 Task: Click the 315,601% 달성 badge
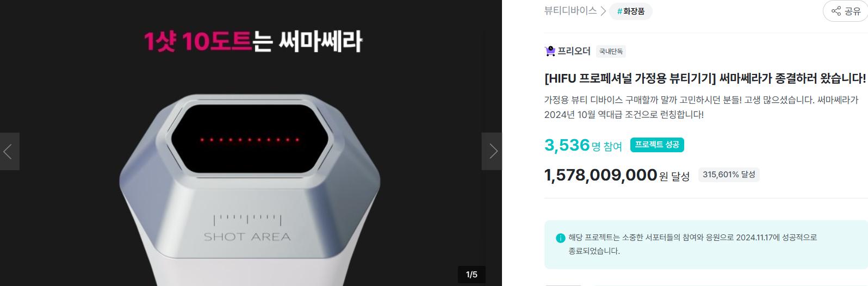coord(729,175)
